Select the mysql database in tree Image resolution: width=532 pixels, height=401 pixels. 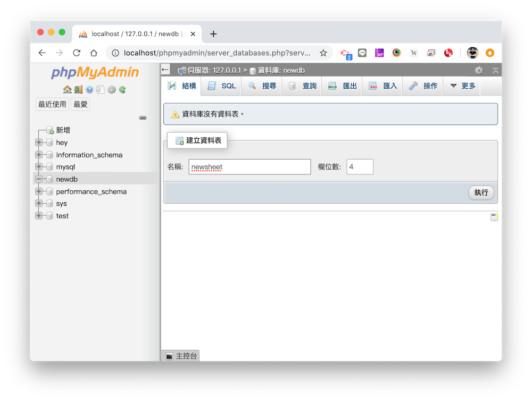point(65,167)
